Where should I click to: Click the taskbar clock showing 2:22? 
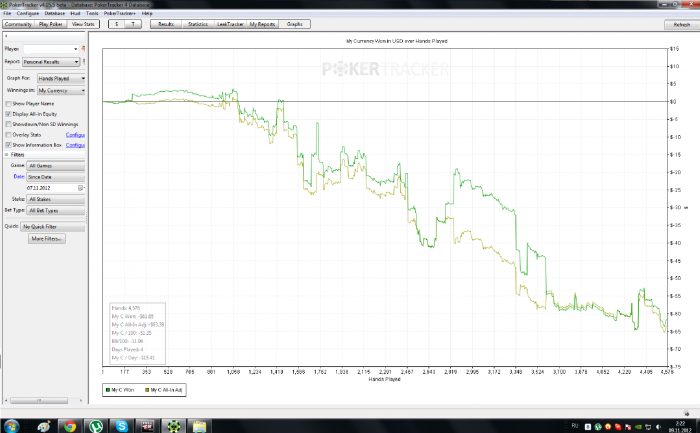click(x=680, y=426)
